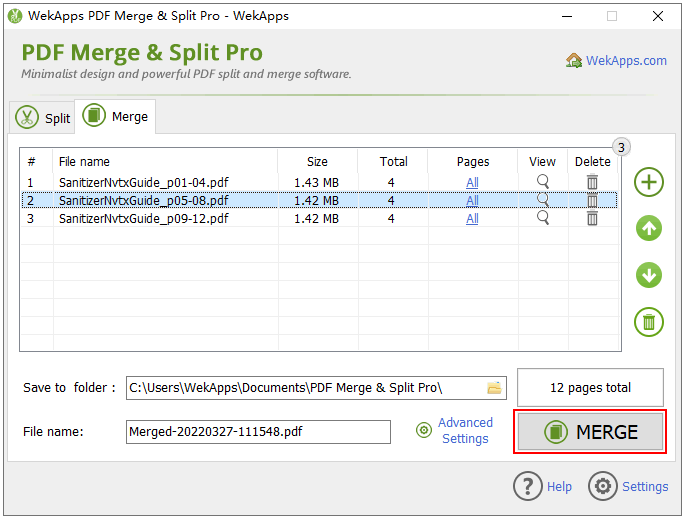Select row SanitizerNvtxGuide_p09-12.pdf
Viewport: 685px width, 519px height.
pyautogui.click(x=320, y=218)
